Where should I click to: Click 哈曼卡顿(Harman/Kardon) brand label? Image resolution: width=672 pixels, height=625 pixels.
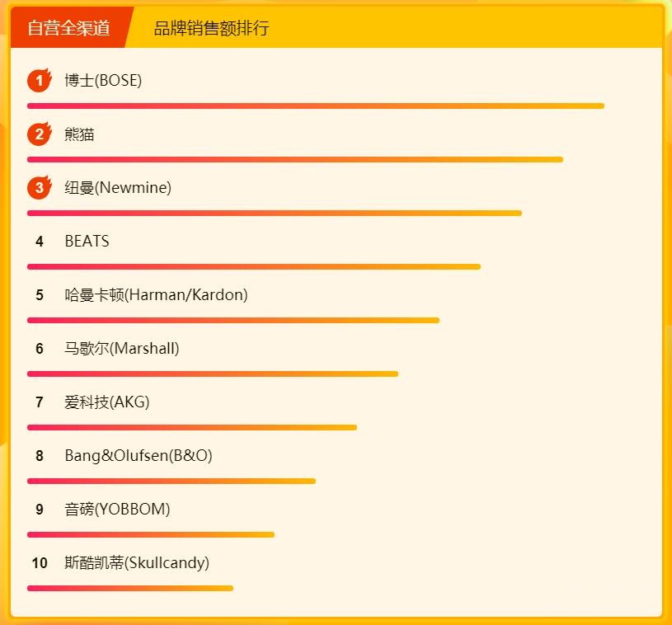156,295
